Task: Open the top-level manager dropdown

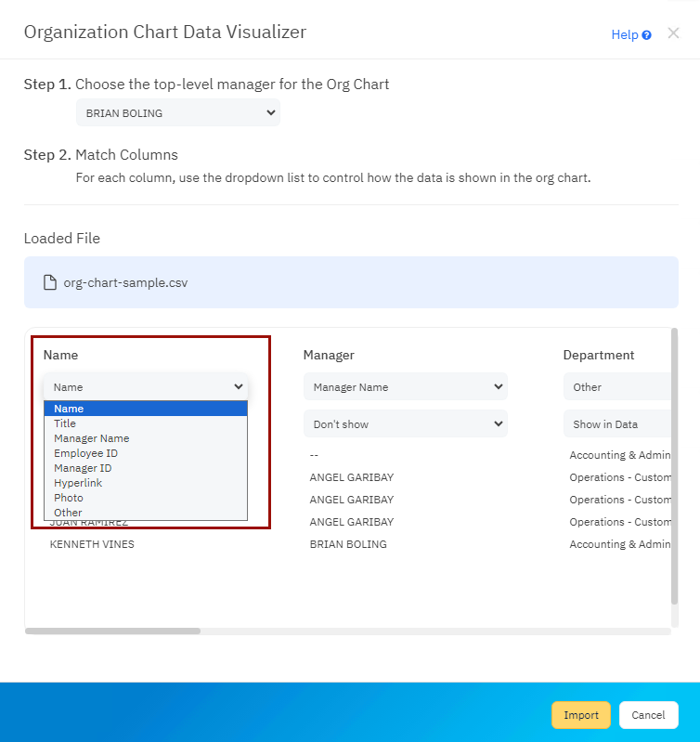Action: pyautogui.click(x=177, y=112)
